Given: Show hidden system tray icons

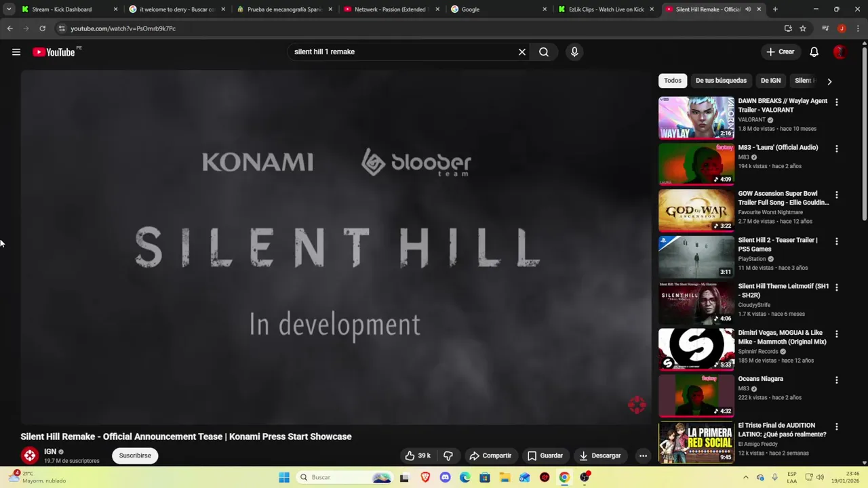Looking at the screenshot, I should [746, 477].
